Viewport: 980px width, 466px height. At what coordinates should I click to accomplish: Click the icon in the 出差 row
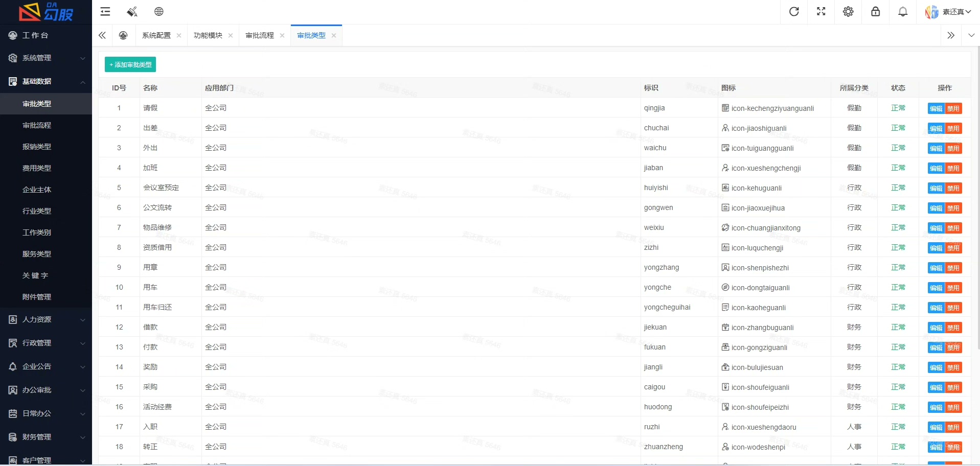(725, 128)
